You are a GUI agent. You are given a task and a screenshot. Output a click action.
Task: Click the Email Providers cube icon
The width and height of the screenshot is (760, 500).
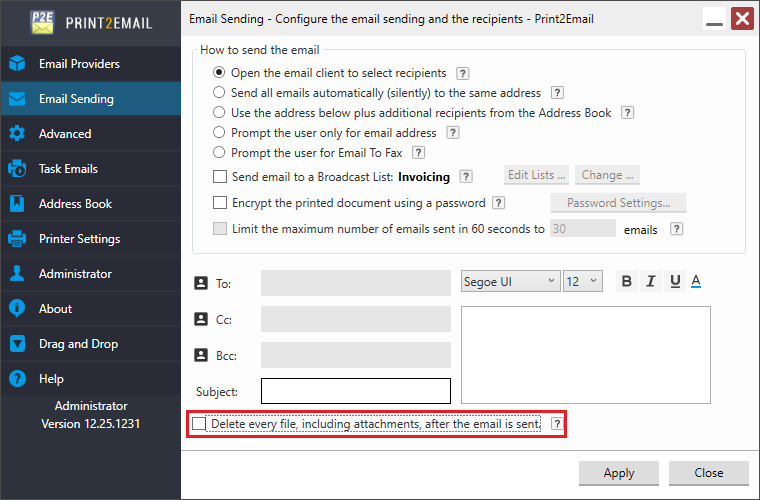17,64
